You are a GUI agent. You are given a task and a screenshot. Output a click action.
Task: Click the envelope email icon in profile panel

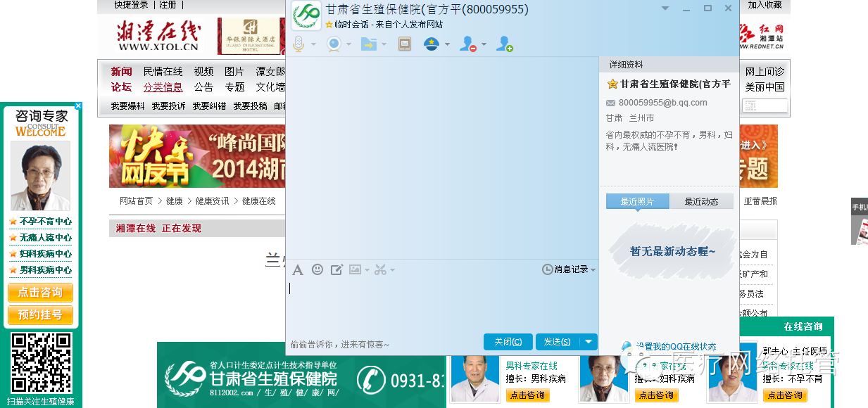[611, 103]
